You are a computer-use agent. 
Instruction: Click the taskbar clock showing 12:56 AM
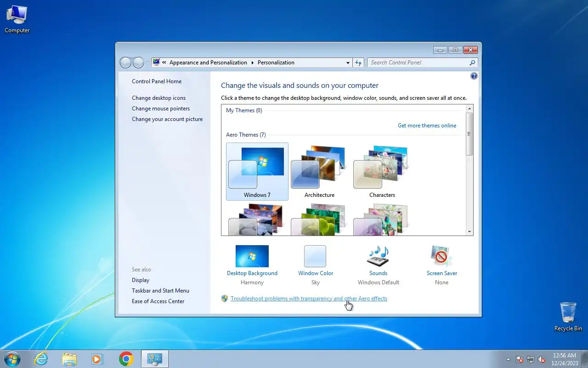pyautogui.click(x=565, y=359)
